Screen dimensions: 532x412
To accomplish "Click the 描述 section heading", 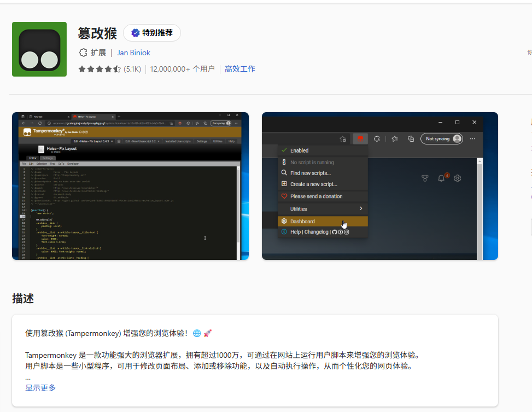I will click(x=23, y=299).
